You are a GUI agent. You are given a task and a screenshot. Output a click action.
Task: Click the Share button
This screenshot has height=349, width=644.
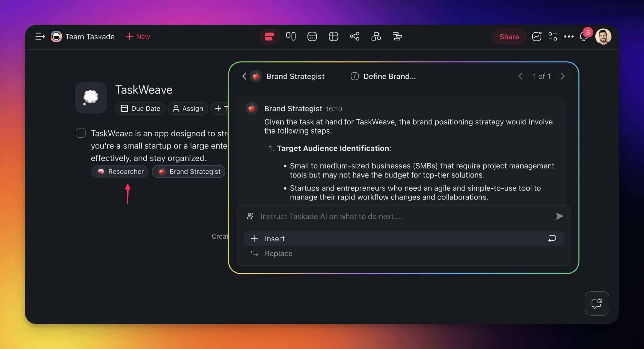[509, 37]
